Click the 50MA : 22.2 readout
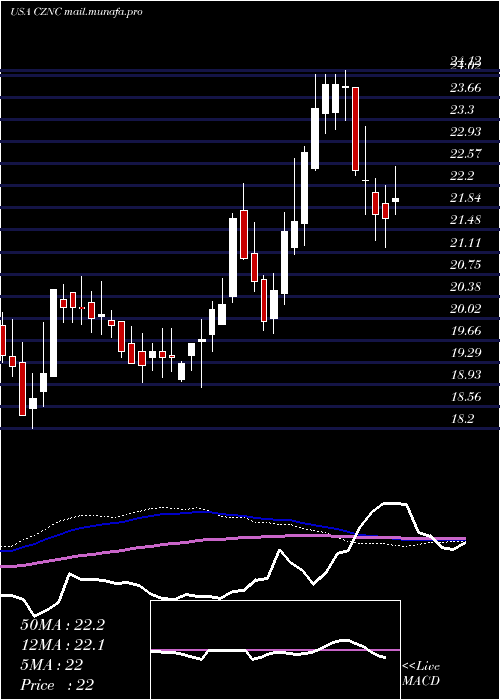This screenshot has width=500, height=700. point(62,625)
